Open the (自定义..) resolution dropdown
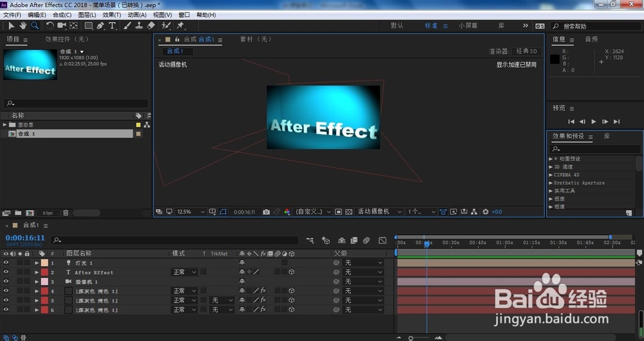 click(x=313, y=212)
